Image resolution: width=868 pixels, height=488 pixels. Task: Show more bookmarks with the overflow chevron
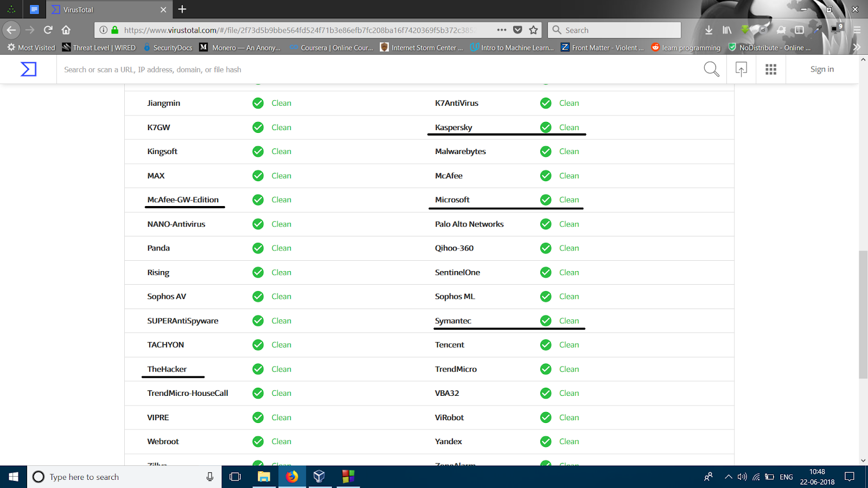[x=857, y=47]
